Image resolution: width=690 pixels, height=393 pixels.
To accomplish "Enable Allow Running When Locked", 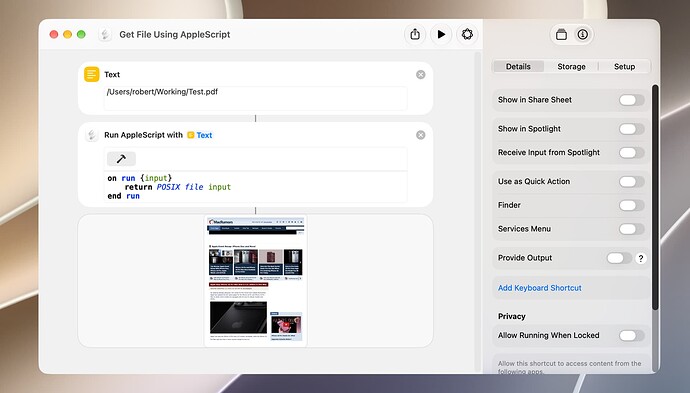I will pyautogui.click(x=631, y=336).
